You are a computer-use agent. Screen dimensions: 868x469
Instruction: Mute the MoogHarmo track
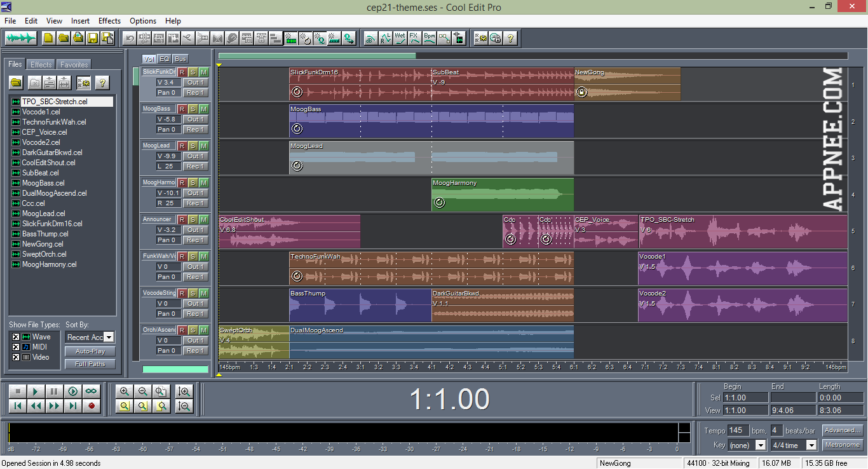(203, 183)
